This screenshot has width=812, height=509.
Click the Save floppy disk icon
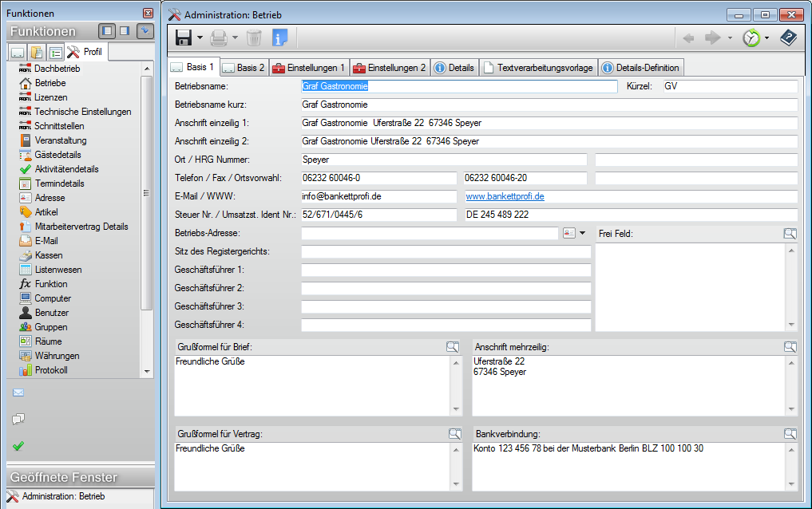(183, 37)
